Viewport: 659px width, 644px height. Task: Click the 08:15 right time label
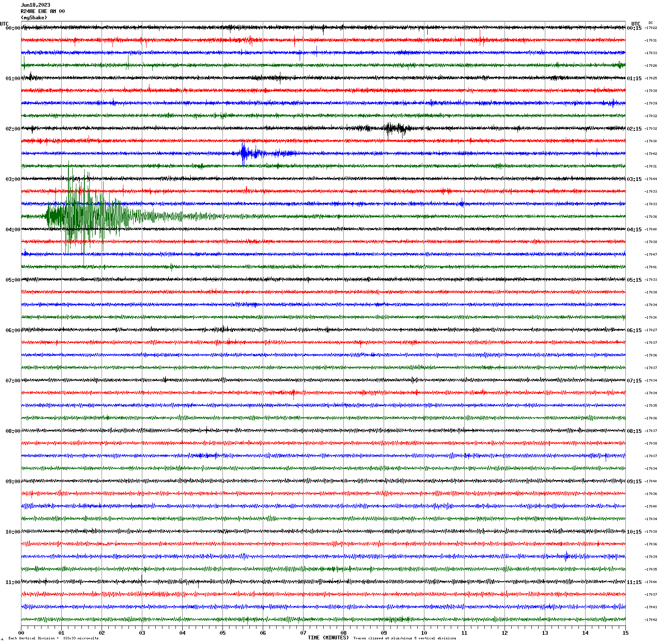pyautogui.click(x=634, y=431)
